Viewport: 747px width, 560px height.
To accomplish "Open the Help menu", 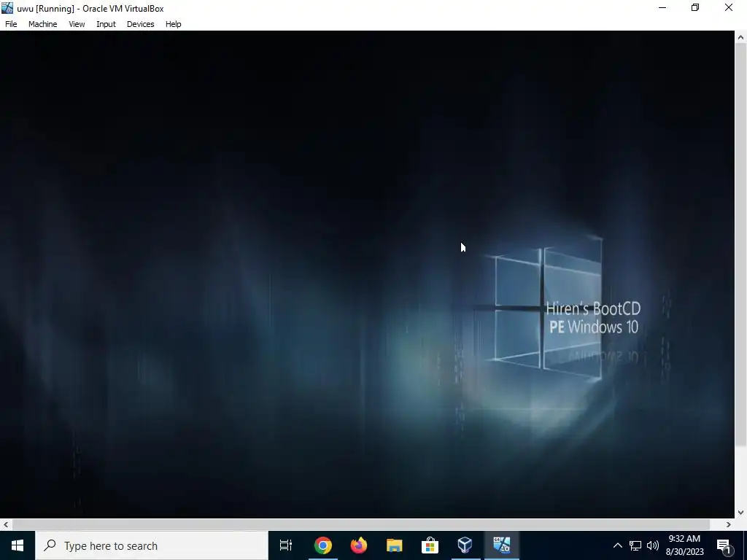I will coord(173,24).
